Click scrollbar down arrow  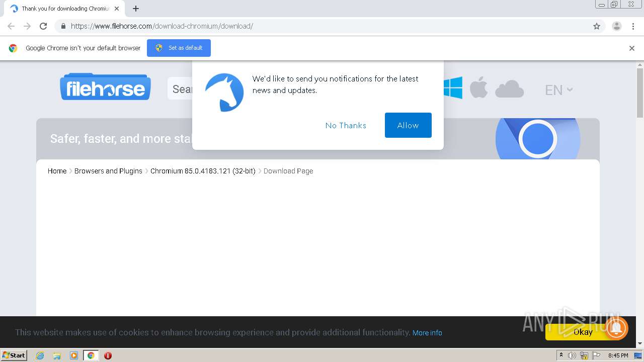pos(640,344)
